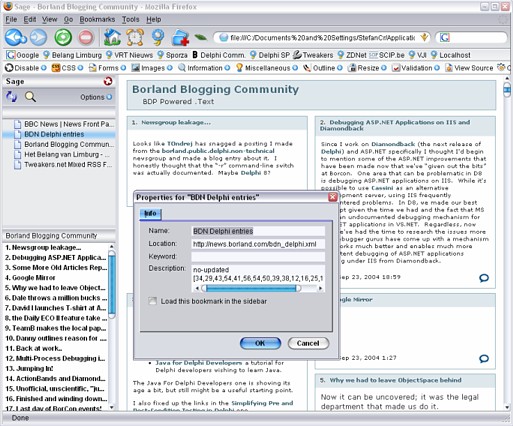Open the Delphi Comm. bookmark

tap(219, 55)
